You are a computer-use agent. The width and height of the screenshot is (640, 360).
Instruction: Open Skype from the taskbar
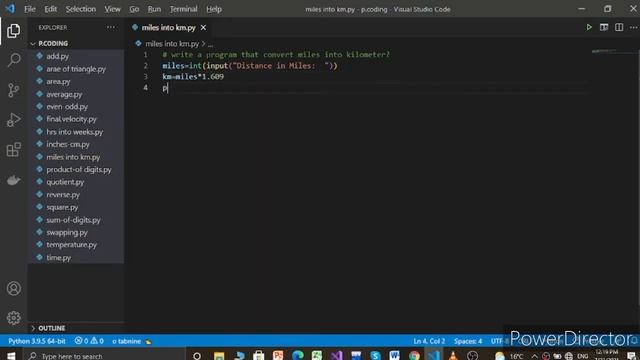[x=375, y=356]
